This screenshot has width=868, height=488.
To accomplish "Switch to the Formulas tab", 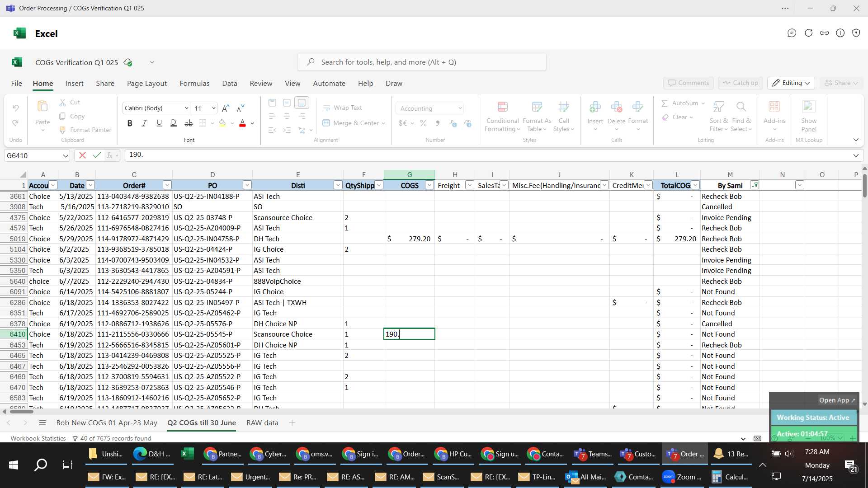I will pyautogui.click(x=194, y=84).
